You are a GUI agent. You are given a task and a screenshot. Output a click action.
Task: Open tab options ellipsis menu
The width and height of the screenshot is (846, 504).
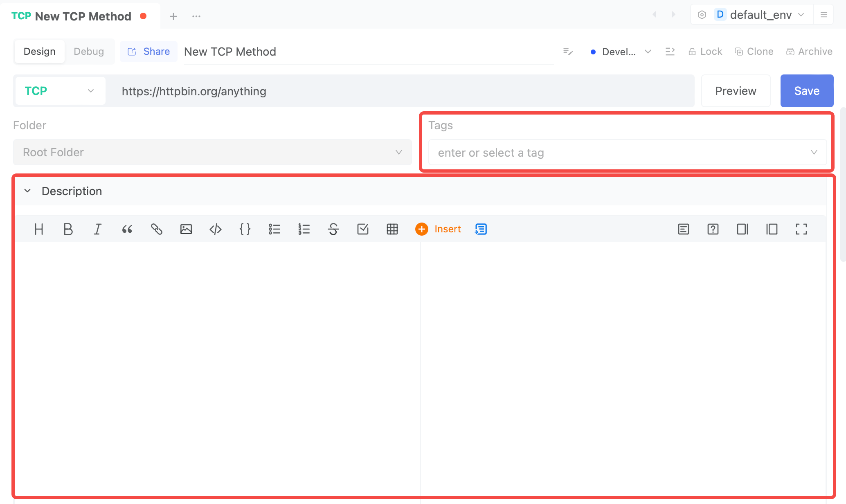pos(196,16)
